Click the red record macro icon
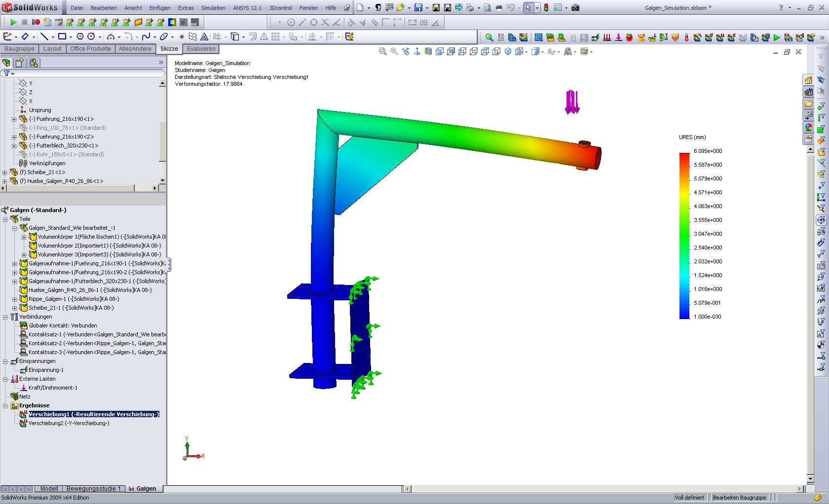Viewport: 829px width, 504px height. [36, 22]
